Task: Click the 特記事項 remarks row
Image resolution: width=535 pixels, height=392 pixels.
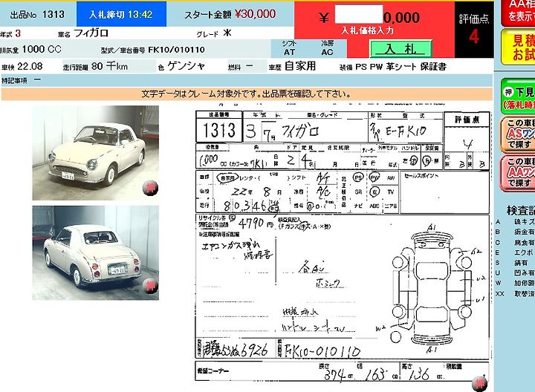Action: coord(247,80)
